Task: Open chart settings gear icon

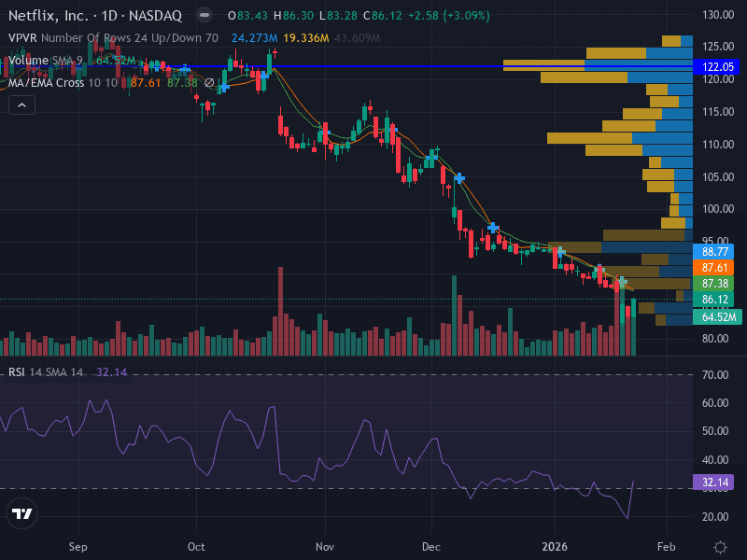Action: click(720, 547)
